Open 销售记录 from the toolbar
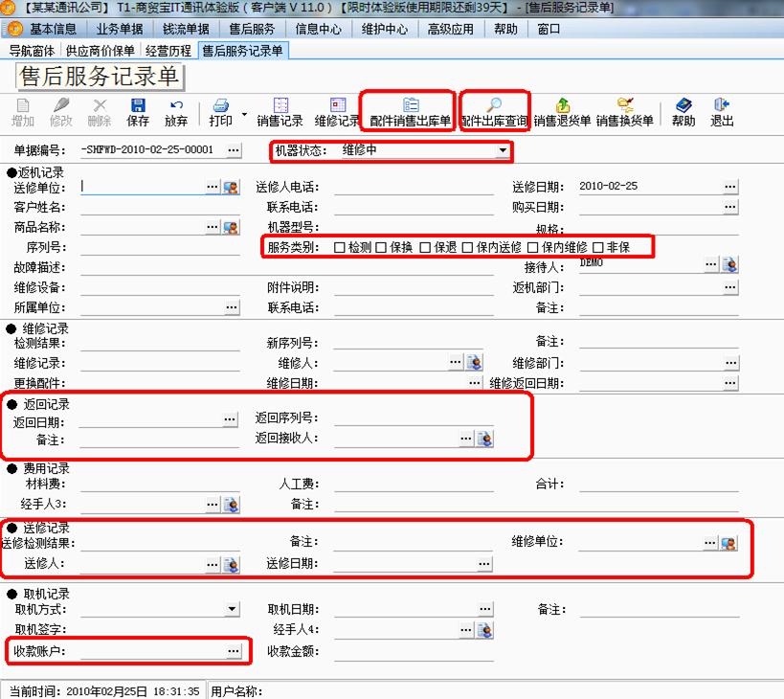Screen dimensions: 784x699 (x=280, y=105)
